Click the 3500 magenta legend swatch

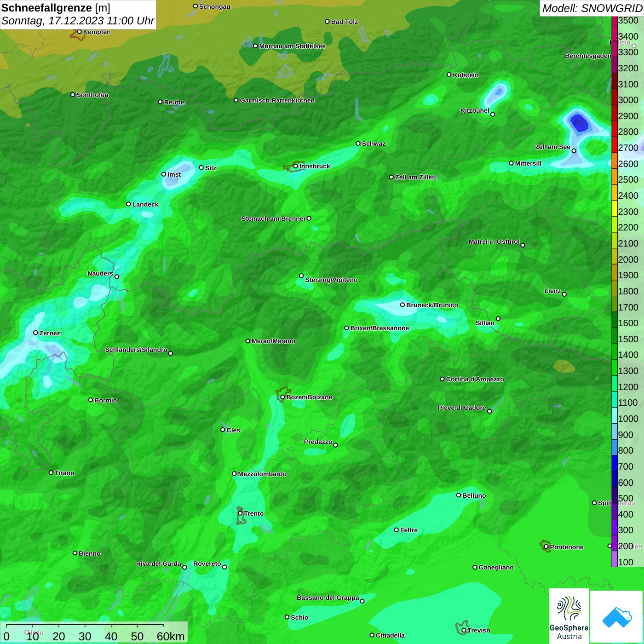[615, 21]
